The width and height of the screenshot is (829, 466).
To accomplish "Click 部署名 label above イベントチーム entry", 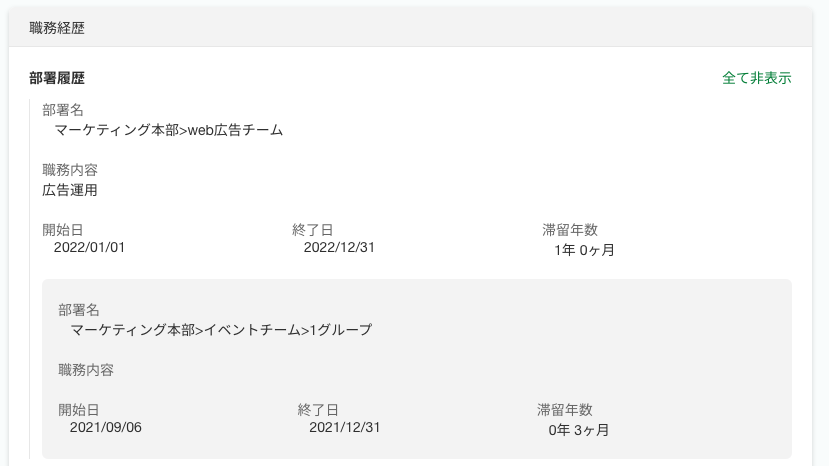I will (x=78, y=310).
